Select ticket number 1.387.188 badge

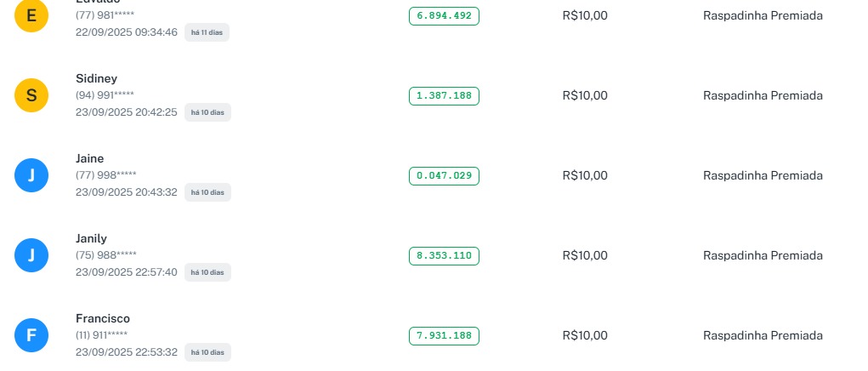click(444, 96)
